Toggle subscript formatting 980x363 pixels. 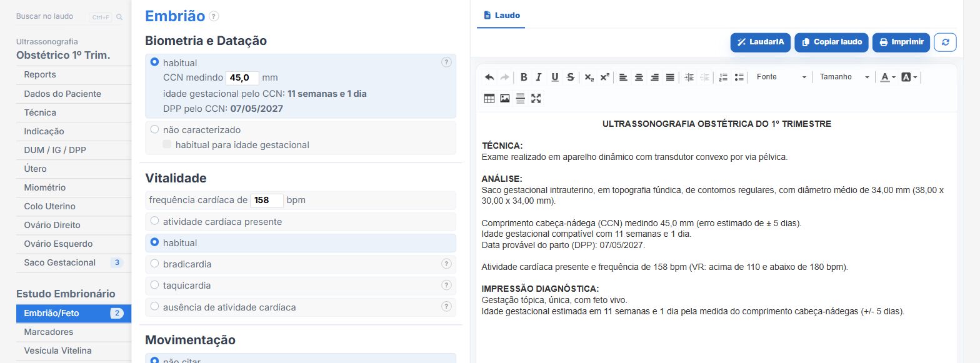pyautogui.click(x=589, y=77)
